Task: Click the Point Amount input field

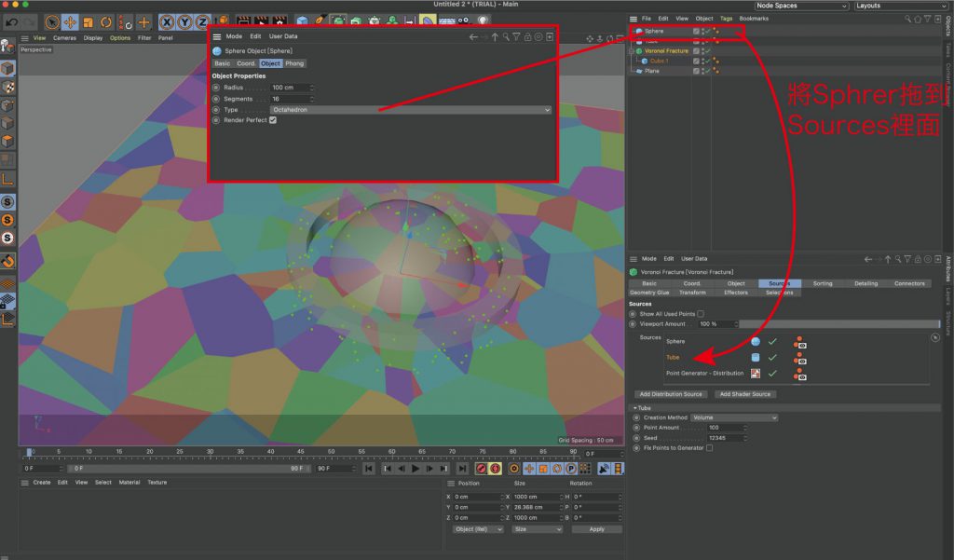Action: [727, 428]
